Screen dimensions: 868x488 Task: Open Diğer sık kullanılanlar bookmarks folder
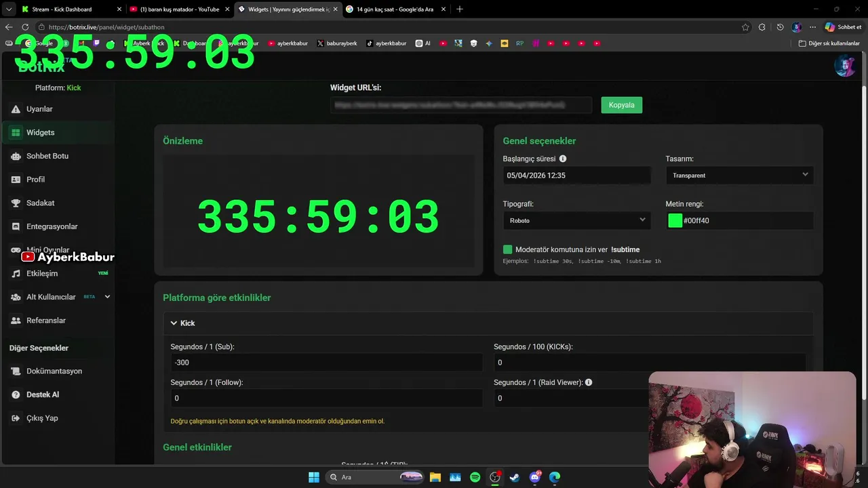click(x=829, y=43)
